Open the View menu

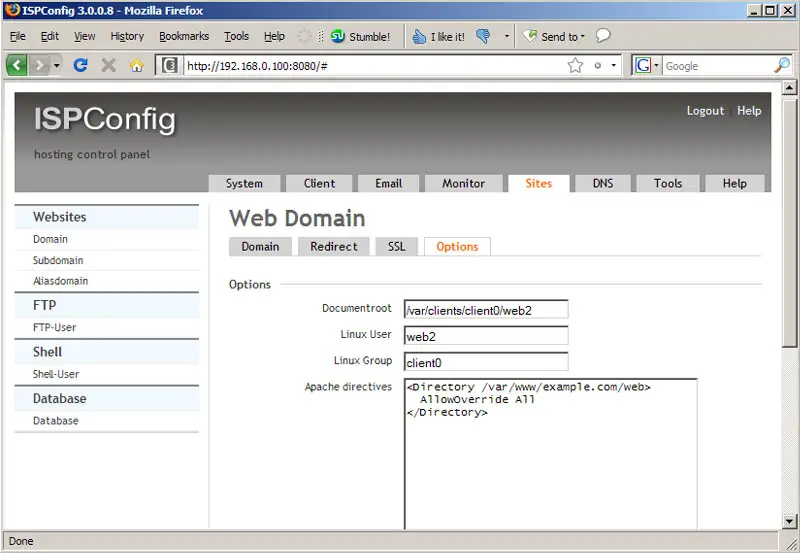(84, 36)
